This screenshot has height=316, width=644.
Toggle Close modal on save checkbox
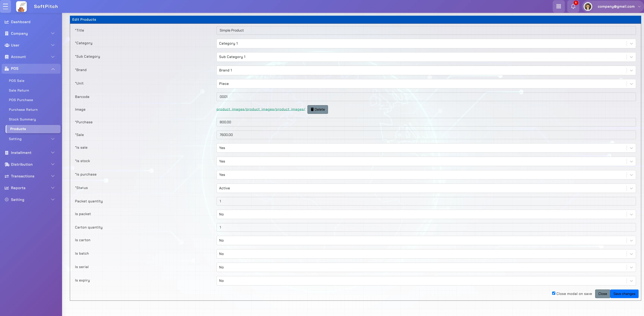point(553,293)
